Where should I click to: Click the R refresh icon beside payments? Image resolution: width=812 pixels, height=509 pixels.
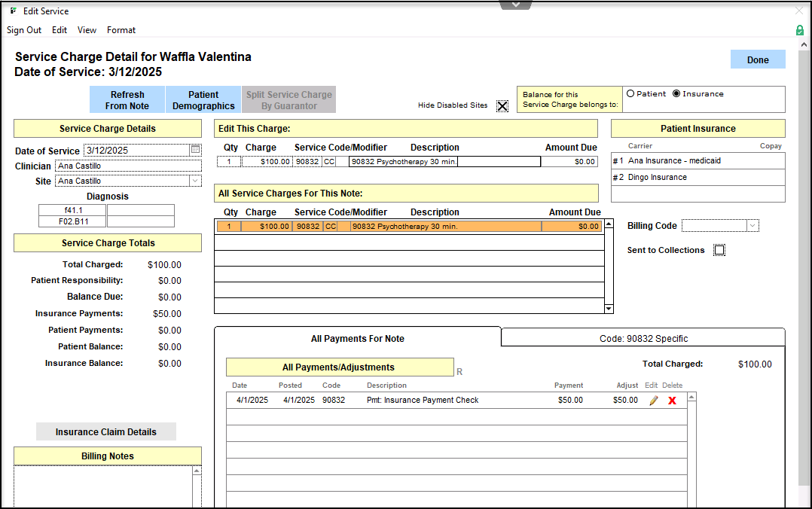459,371
